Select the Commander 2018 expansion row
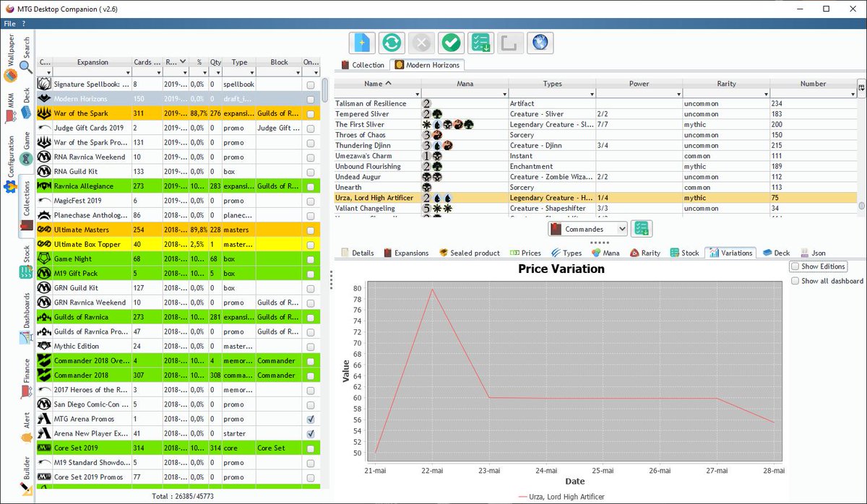This screenshot has width=867, height=504. coord(177,375)
